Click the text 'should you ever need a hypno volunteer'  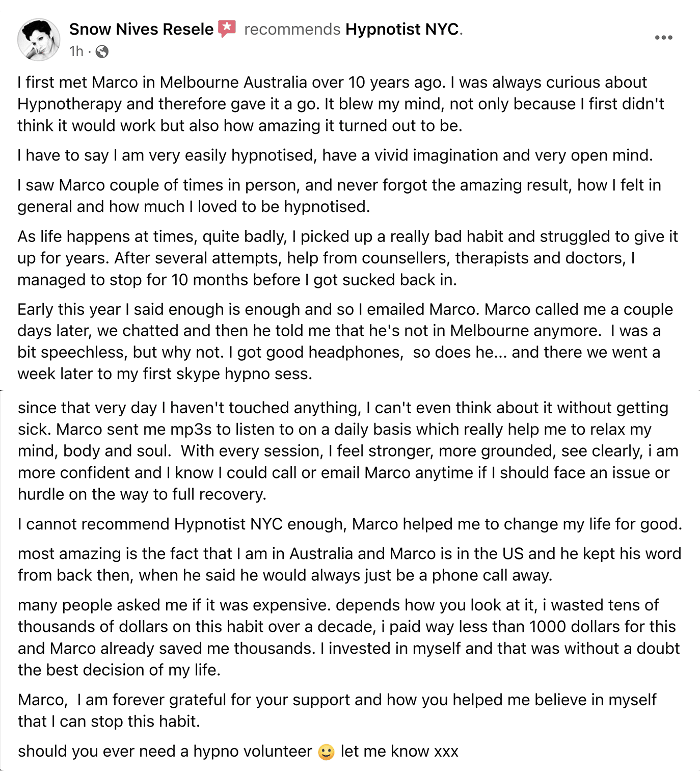pyautogui.click(x=165, y=752)
